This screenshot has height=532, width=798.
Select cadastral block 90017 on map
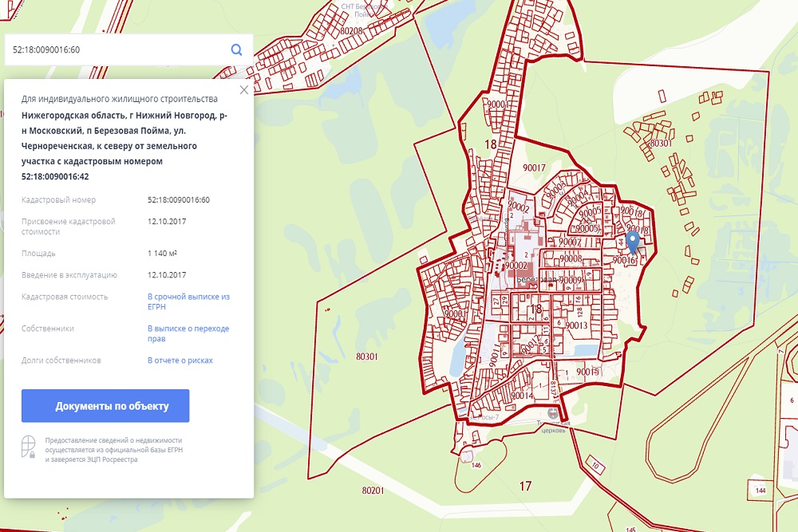click(x=533, y=167)
